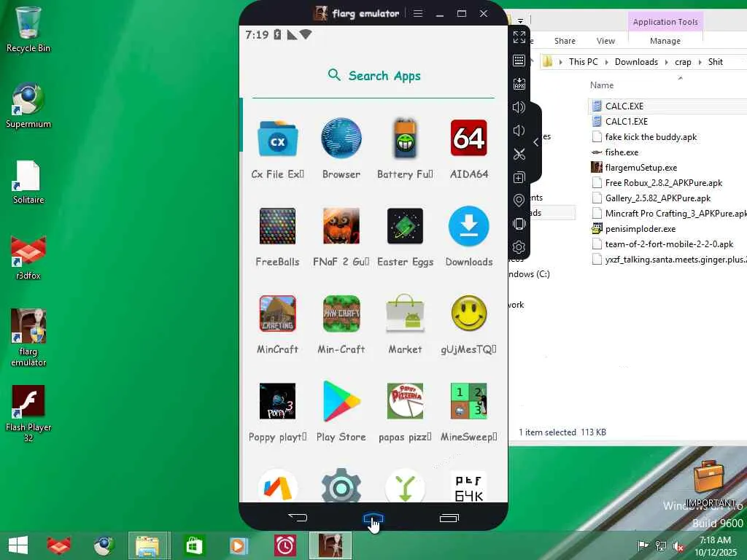This screenshot has width=747, height=560.
Task: Open the flarg emulator hamburger menu
Action: (x=418, y=13)
